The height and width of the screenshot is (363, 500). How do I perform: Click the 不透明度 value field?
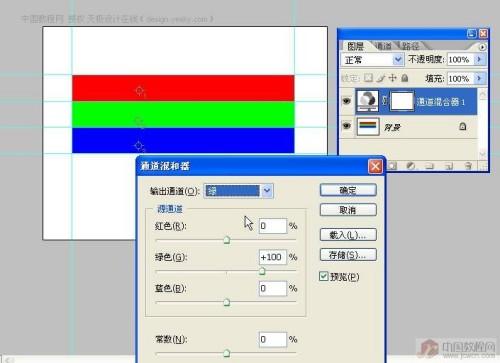[460, 60]
